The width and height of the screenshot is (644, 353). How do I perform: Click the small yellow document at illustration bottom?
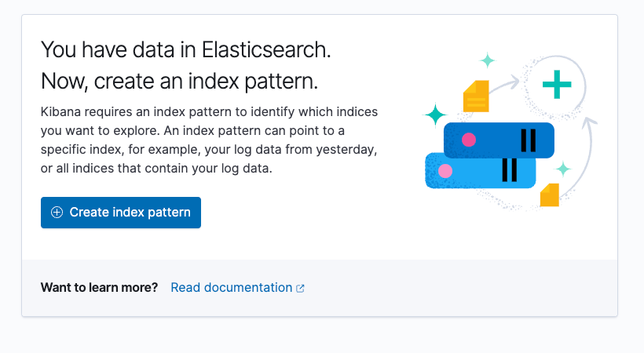pyautogui.click(x=550, y=195)
